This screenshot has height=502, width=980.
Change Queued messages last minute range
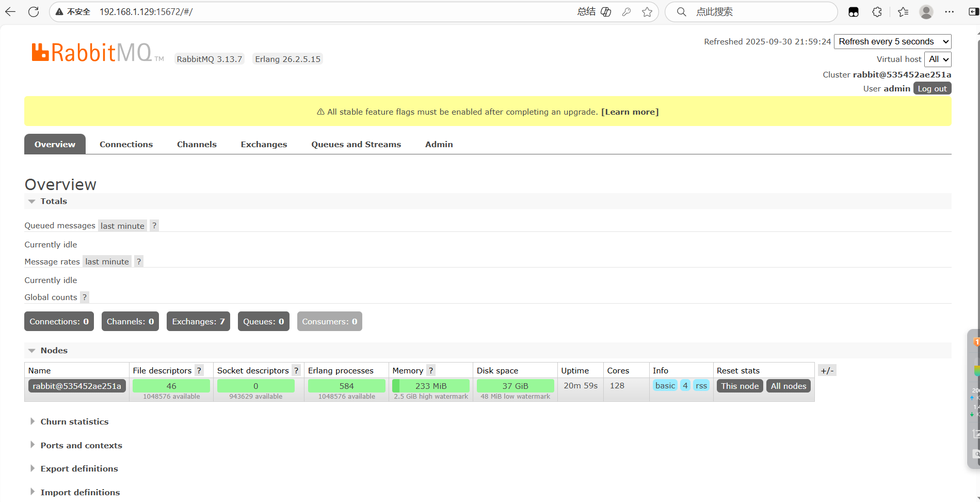click(122, 226)
